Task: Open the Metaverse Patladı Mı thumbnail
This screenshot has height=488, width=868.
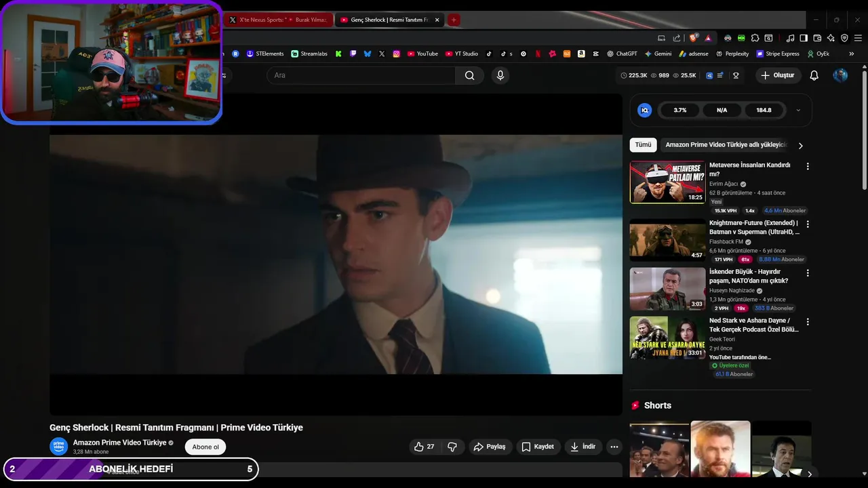Action: coord(668,182)
